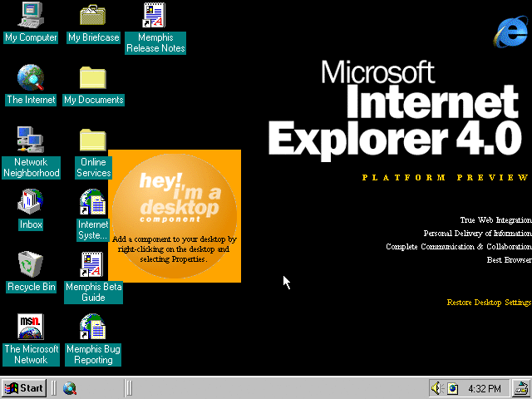Click the second toolbar handle after quick launch
The width and height of the screenshot is (532, 399).
tap(128, 388)
